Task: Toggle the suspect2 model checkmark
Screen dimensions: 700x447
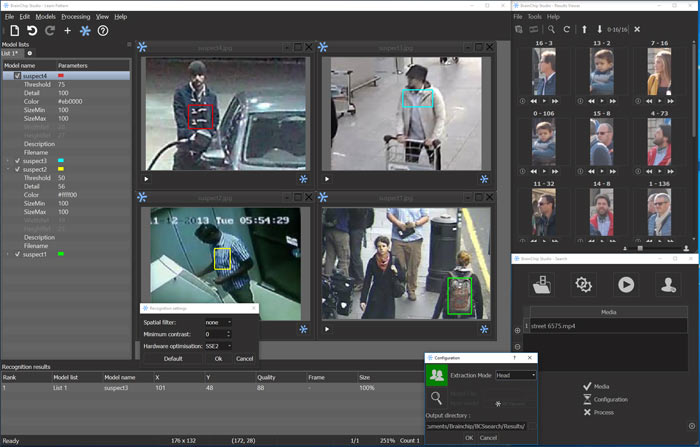Action: pyautogui.click(x=17, y=169)
